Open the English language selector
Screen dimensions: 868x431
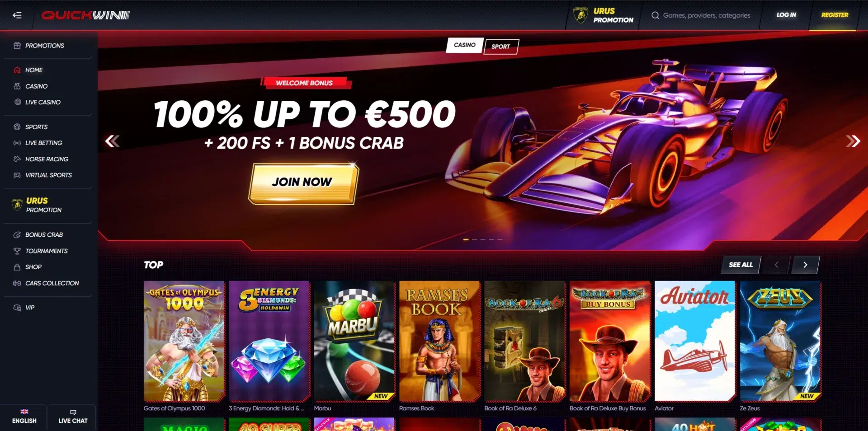[x=24, y=417]
